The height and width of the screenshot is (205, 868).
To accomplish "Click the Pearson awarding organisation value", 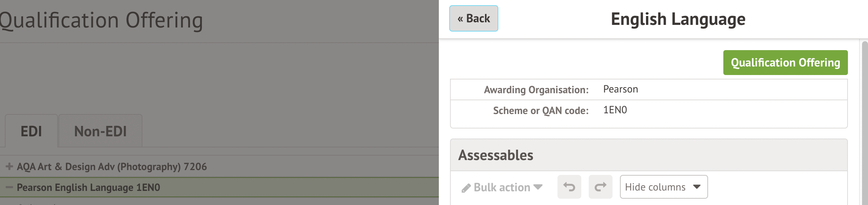I will point(620,90).
